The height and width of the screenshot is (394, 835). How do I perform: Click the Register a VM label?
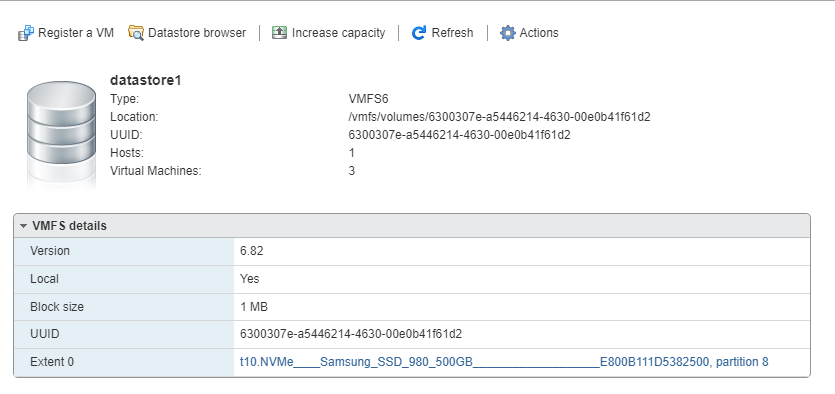pos(76,33)
